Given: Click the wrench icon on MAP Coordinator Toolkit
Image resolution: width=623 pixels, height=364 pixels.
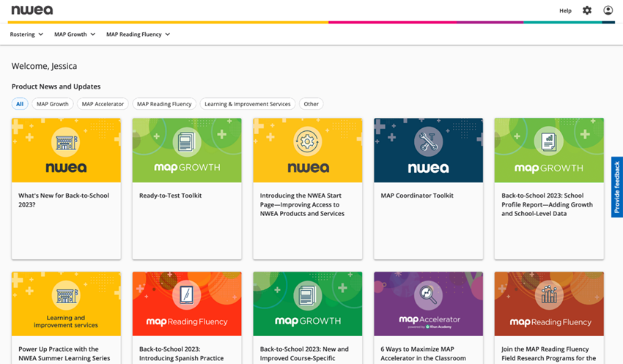Looking at the screenshot, I should (x=428, y=141).
